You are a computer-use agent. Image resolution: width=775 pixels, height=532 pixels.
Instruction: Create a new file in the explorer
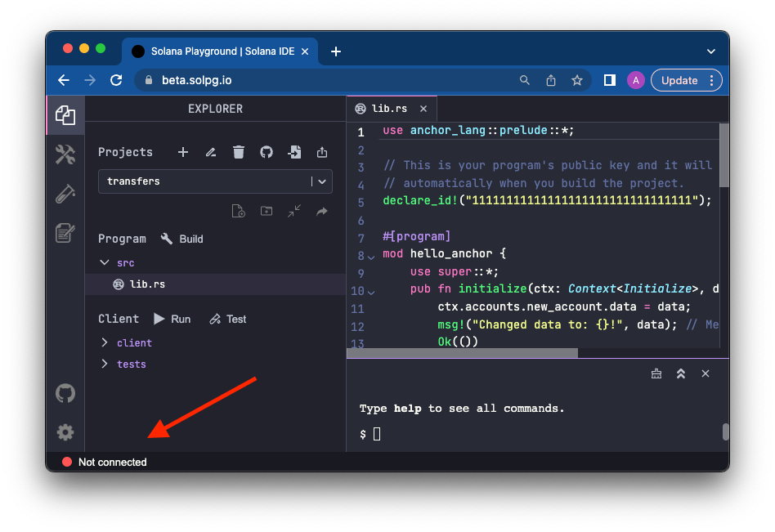pos(238,212)
